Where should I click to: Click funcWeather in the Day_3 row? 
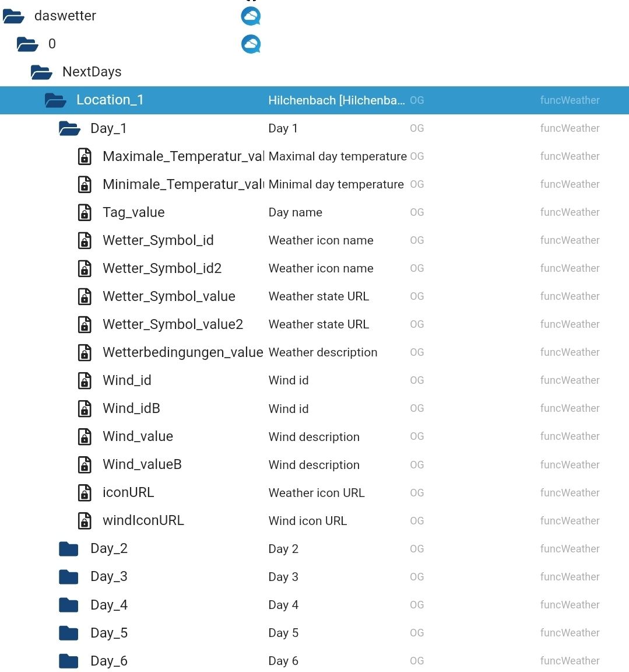(x=570, y=577)
